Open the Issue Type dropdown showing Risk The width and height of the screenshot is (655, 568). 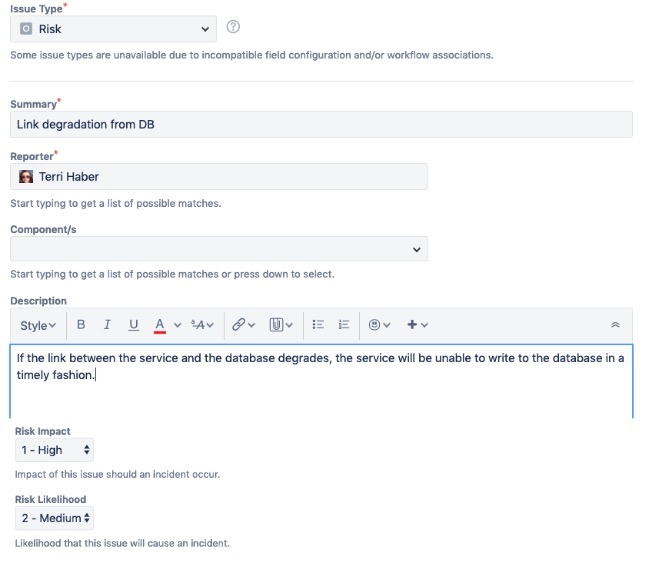click(113, 29)
